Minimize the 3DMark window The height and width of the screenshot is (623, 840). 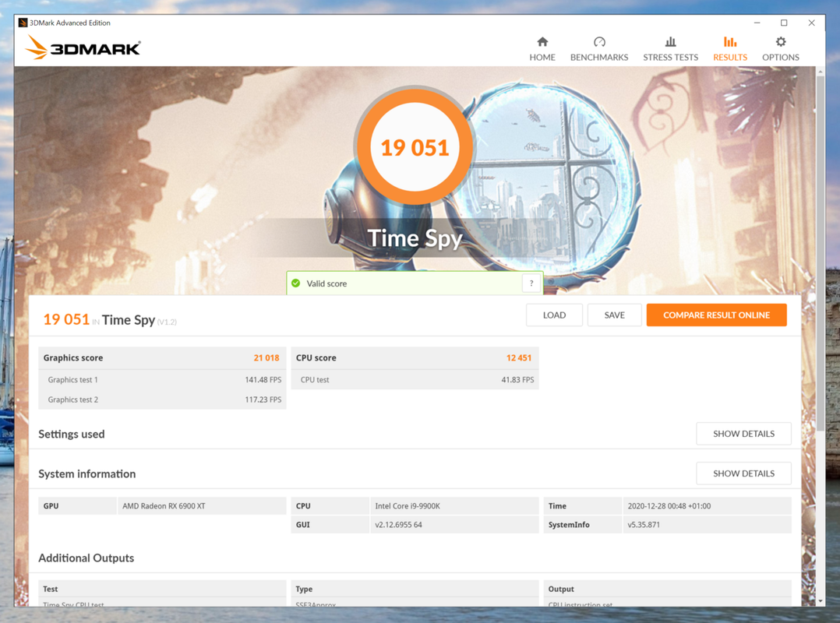pos(757,23)
